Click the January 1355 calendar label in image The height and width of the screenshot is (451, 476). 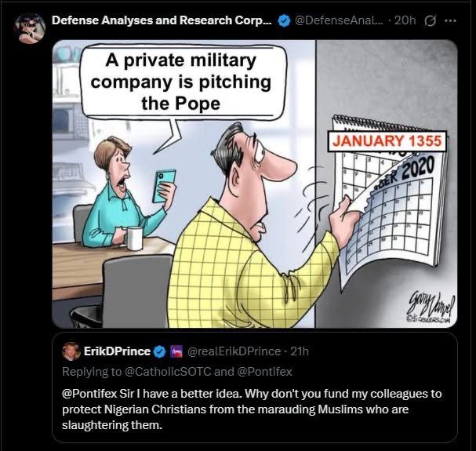387,141
